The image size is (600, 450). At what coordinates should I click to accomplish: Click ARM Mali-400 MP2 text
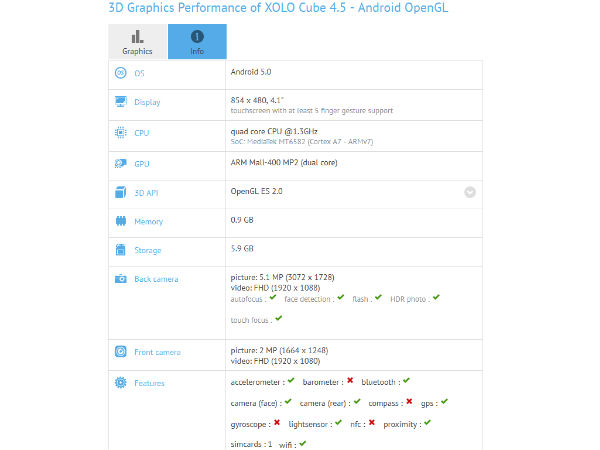coord(284,163)
